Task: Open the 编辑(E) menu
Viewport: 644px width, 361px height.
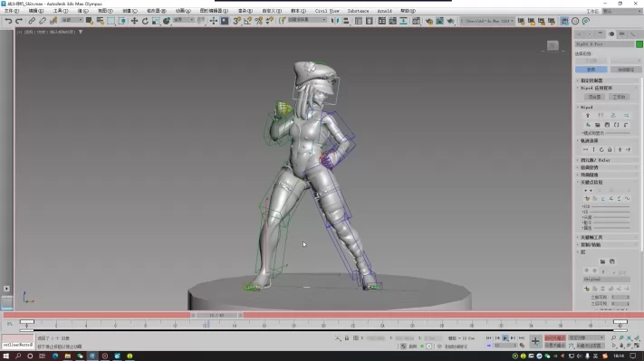Action: (36, 11)
